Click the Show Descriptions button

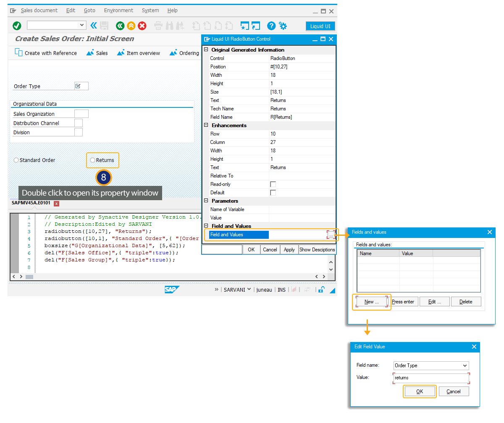(317, 250)
